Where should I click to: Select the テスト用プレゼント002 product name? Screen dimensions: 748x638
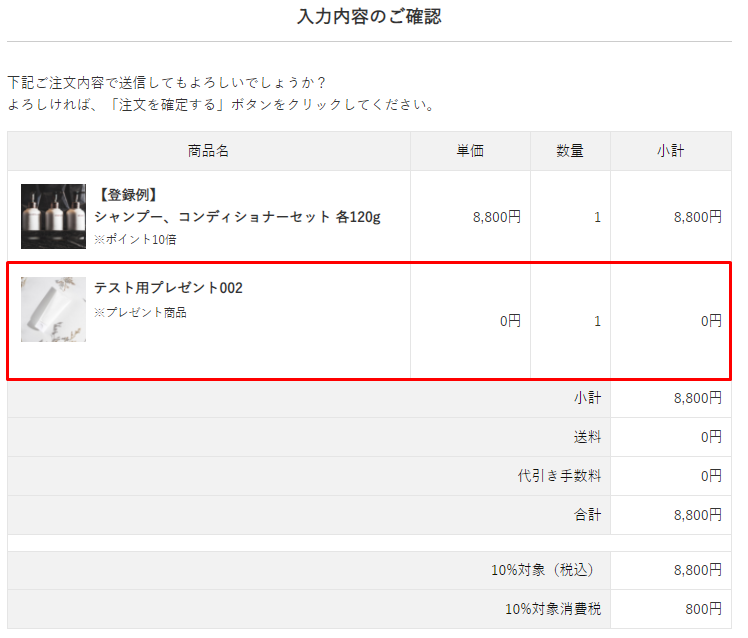point(168,288)
